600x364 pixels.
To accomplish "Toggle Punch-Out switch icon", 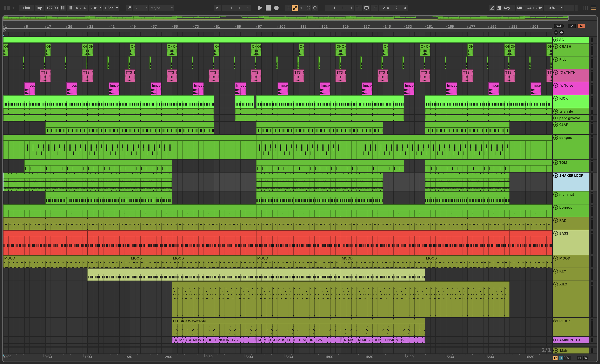I will (x=375, y=8).
